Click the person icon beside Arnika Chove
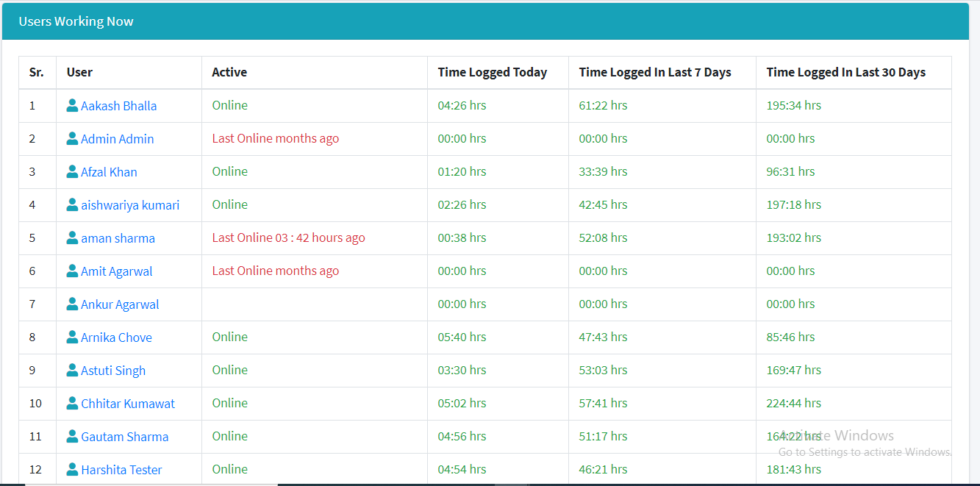The width and height of the screenshot is (980, 486). tap(72, 337)
